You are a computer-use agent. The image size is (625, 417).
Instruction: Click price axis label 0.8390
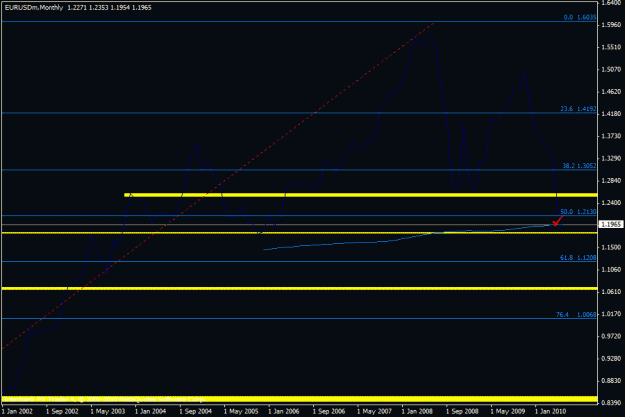611,403
